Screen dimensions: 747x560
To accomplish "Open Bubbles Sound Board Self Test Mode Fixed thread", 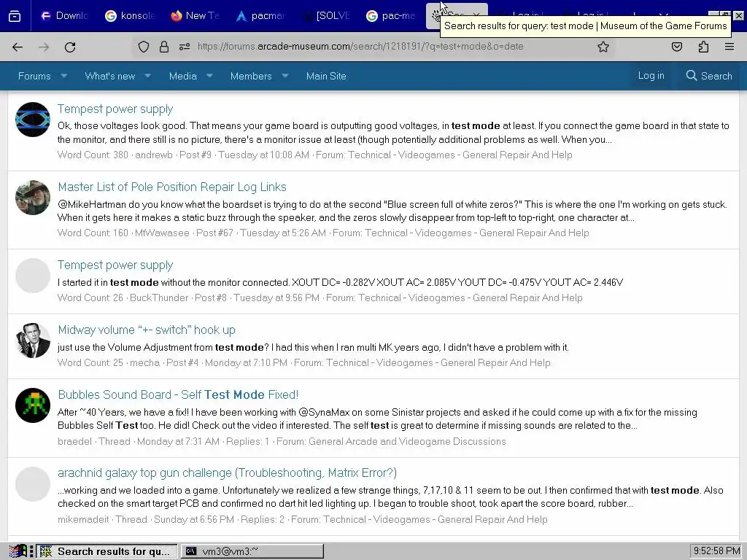I will click(178, 394).
